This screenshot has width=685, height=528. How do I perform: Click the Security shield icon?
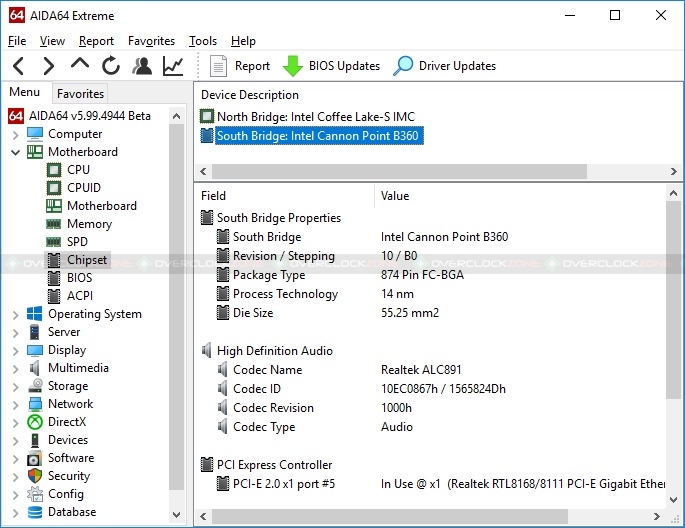click(x=35, y=476)
